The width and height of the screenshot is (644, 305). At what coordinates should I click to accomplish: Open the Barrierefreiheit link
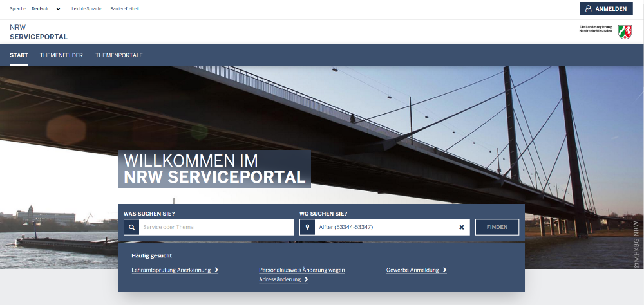click(125, 8)
